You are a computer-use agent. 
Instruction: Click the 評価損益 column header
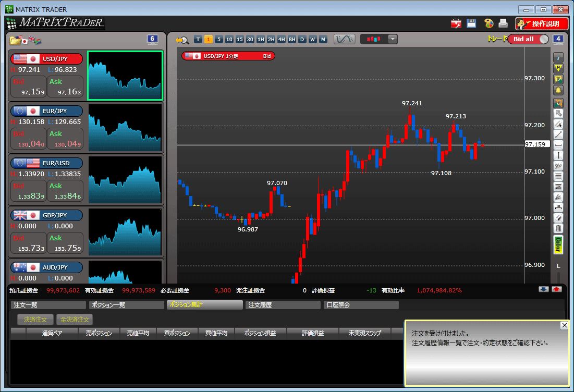pos(313,333)
